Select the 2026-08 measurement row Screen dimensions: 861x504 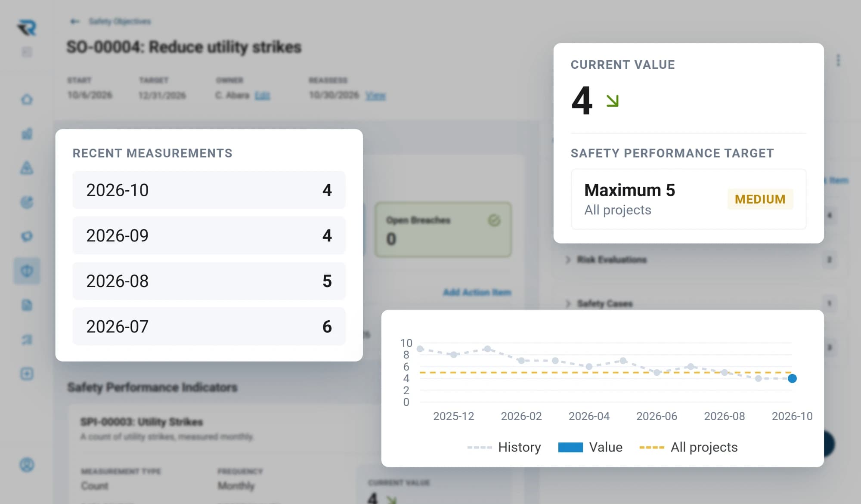(209, 281)
